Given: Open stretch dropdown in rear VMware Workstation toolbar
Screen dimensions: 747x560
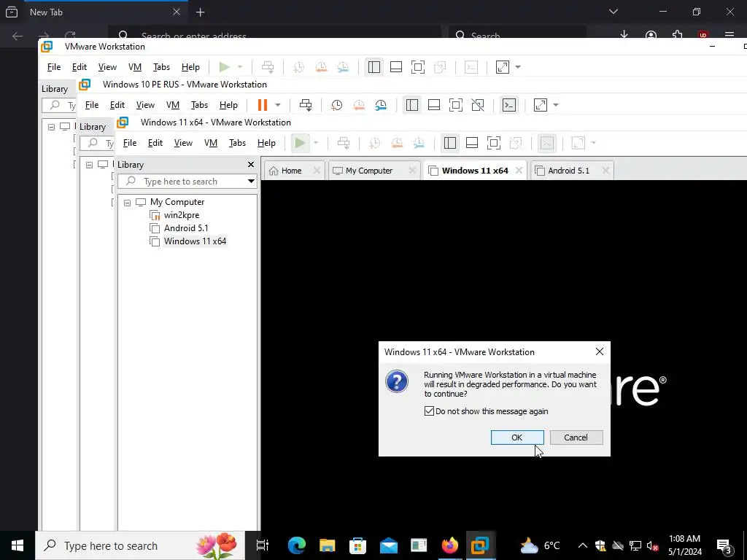Looking at the screenshot, I should pyautogui.click(x=518, y=67).
